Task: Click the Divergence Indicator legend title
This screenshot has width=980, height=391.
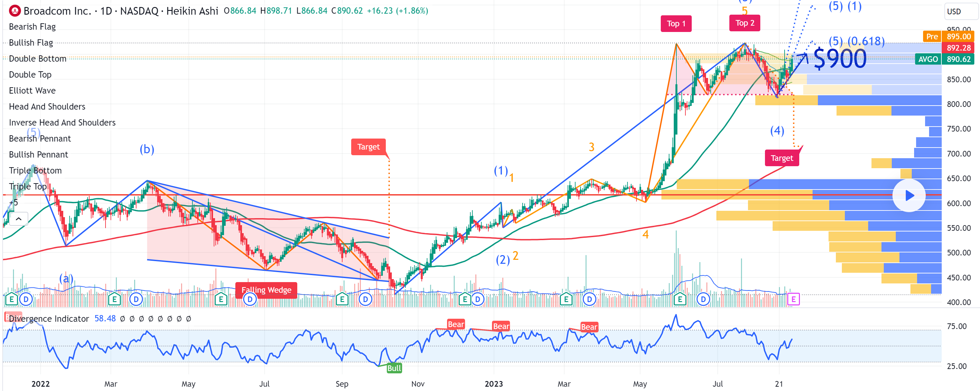Action: click(x=49, y=319)
